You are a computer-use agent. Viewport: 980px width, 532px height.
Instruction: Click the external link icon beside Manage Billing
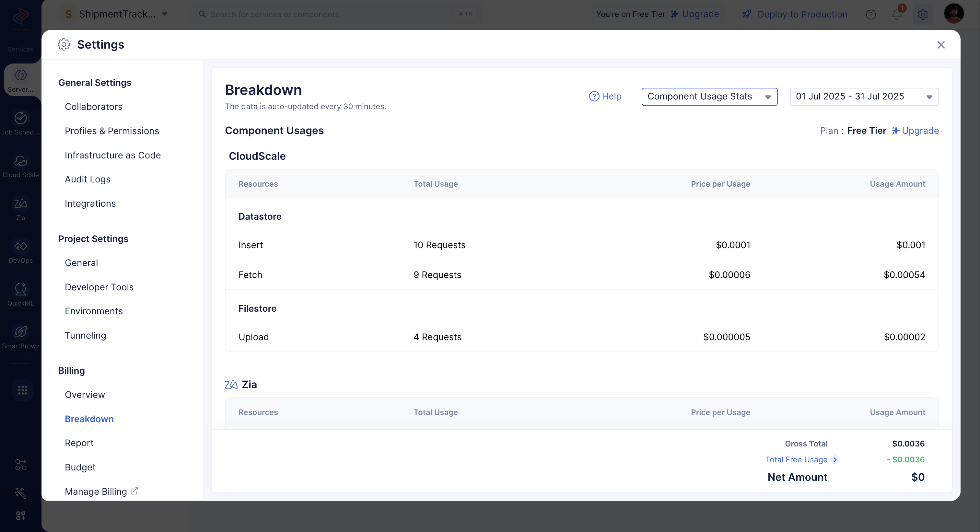pyautogui.click(x=134, y=491)
